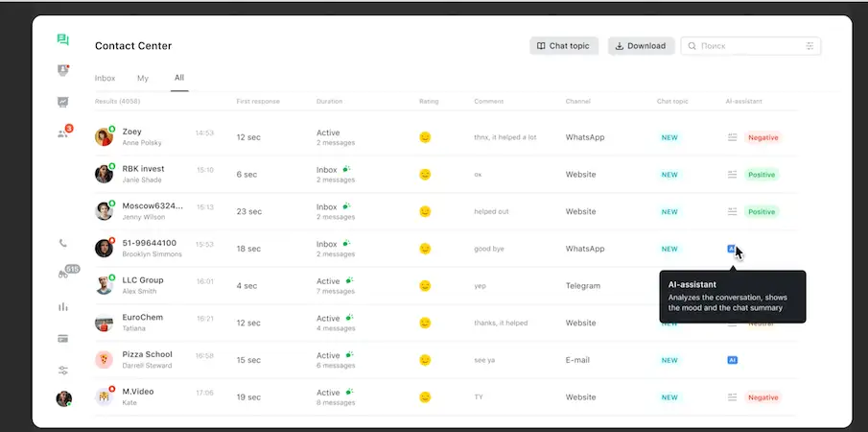Click the Rating column header
The width and height of the screenshot is (868, 432).
coord(429,102)
